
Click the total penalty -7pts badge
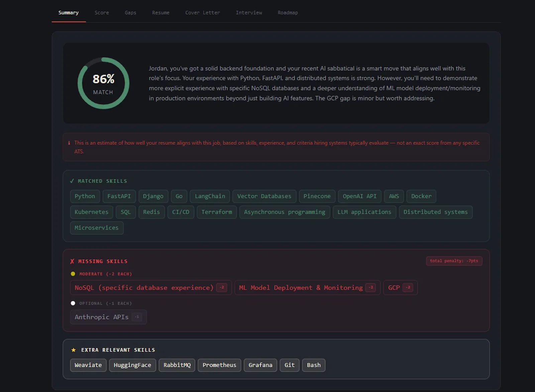click(454, 261)
